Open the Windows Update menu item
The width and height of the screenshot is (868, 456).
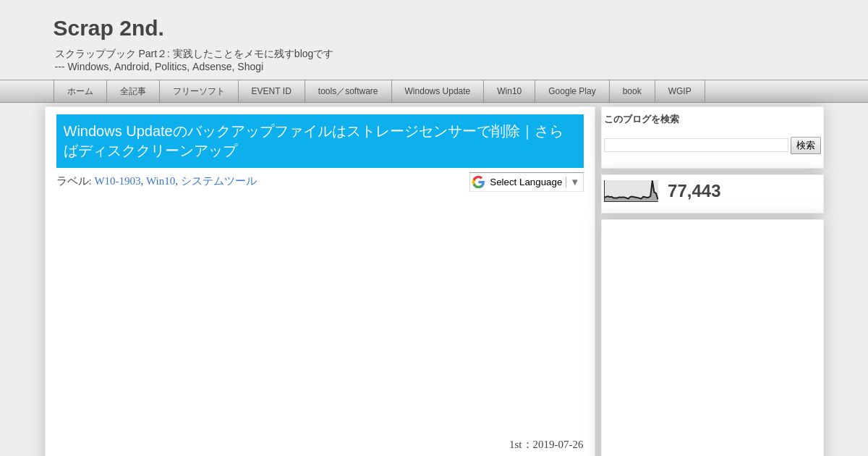tap(438, 91)
